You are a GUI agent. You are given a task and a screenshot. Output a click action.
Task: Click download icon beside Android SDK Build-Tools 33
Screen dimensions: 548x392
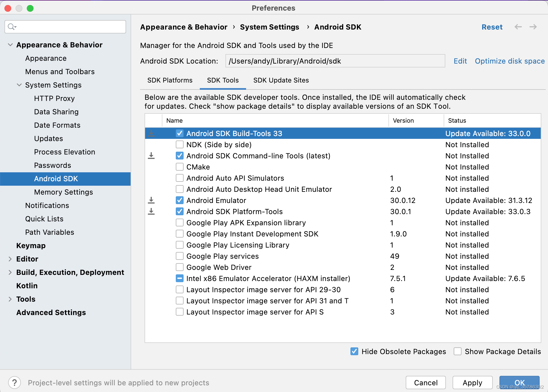(x=152, y=133)
